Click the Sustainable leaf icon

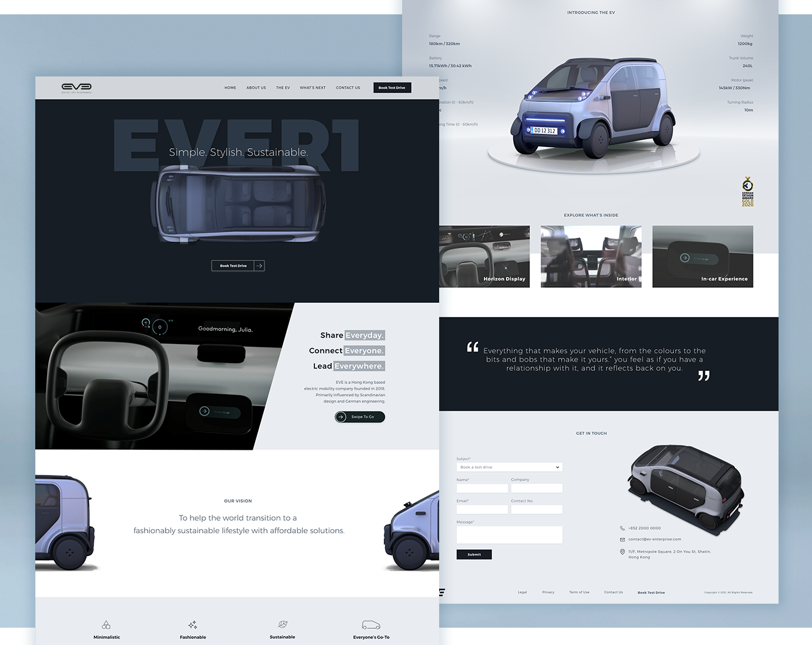pos(283,624)
